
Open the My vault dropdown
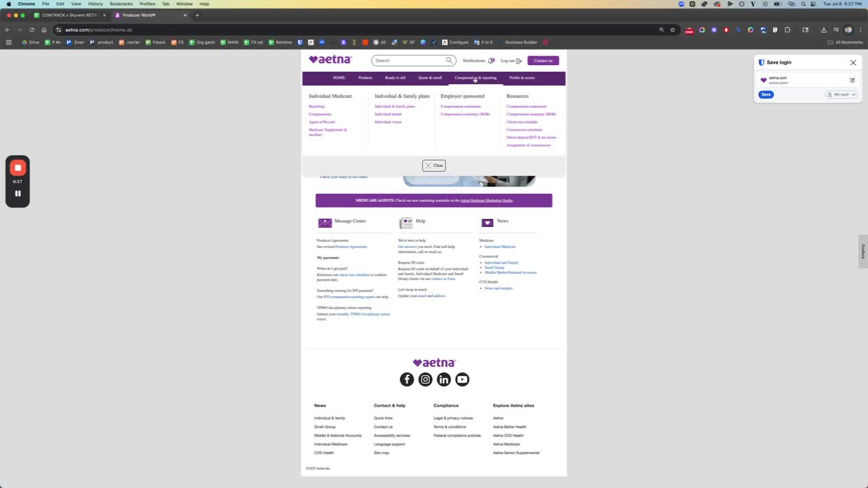point(842,94)
